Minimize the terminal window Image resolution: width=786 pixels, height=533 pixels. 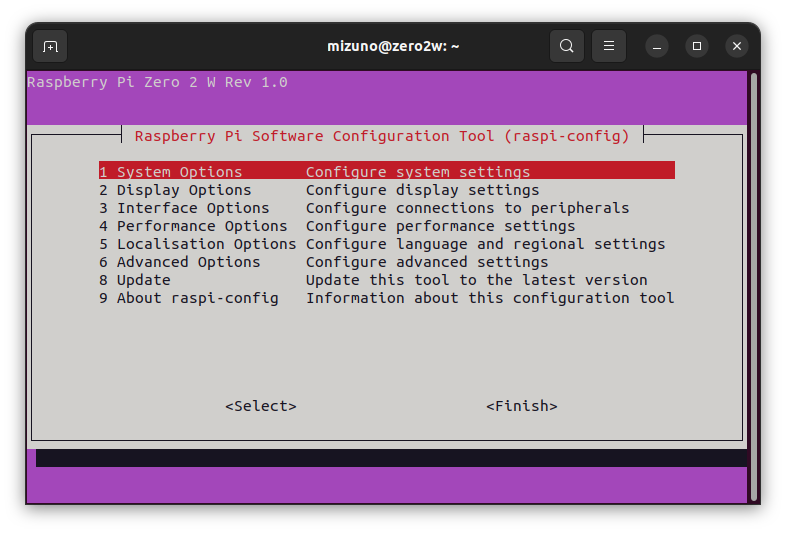[x=657, y=46]
